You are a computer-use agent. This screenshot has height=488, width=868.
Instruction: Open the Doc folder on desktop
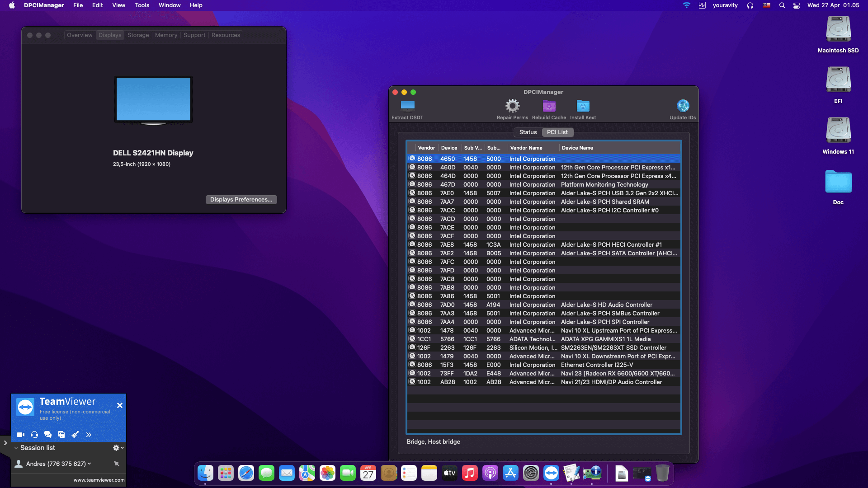point(838,187)
